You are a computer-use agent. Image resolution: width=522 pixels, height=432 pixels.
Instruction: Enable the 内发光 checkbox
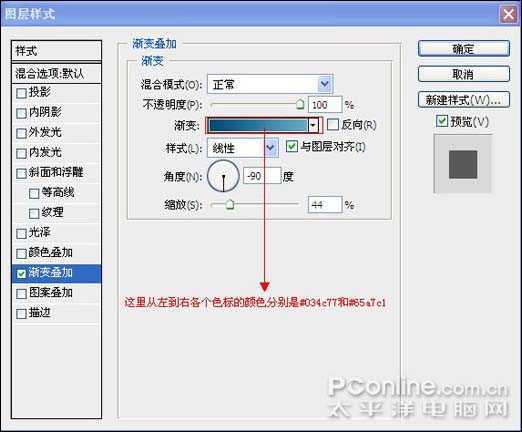pos(21,153)
